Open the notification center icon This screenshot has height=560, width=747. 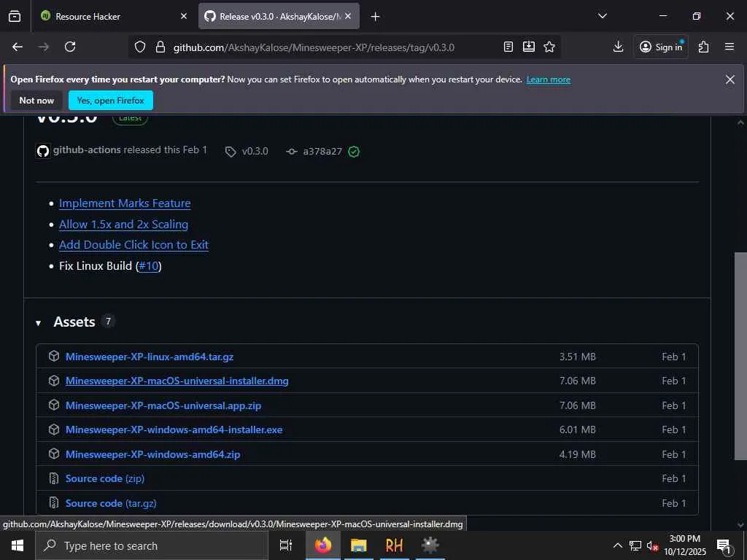click(x=724, y=545)
